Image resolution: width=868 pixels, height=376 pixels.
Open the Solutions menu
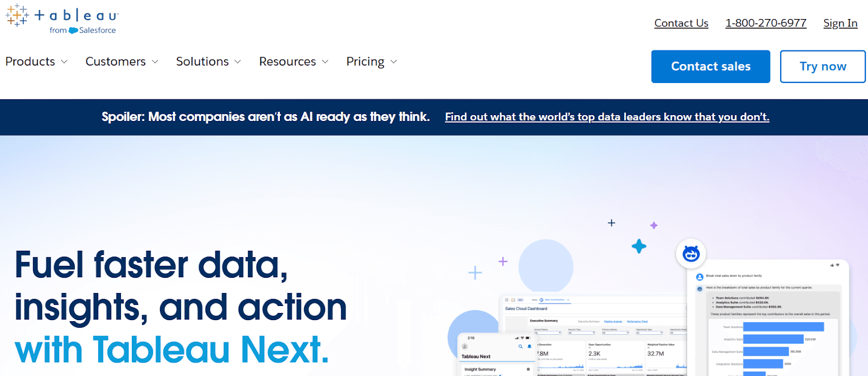202,61
